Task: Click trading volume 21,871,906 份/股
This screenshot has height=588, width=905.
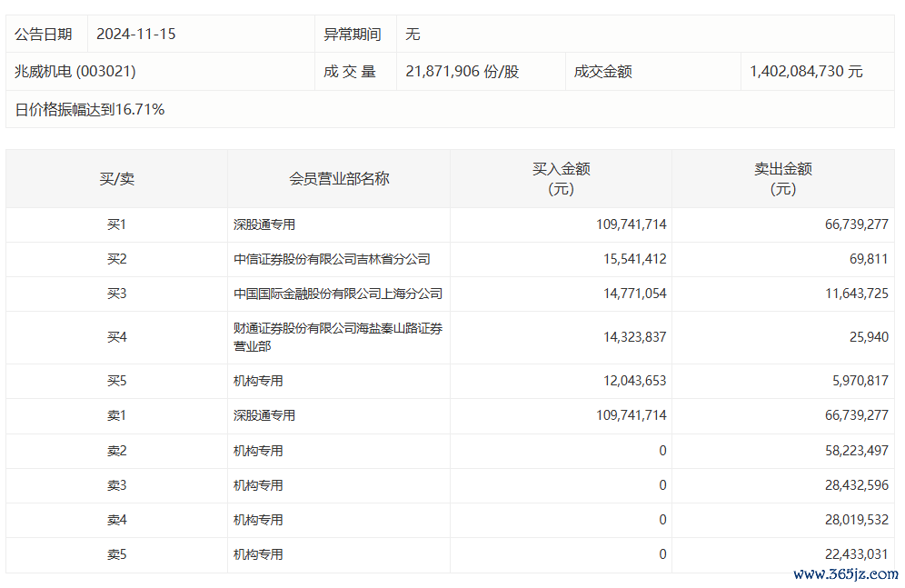Action: [x=462, y=72]
